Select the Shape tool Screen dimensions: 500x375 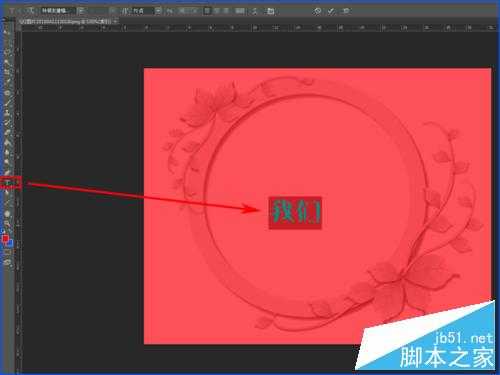coord(7,203)
